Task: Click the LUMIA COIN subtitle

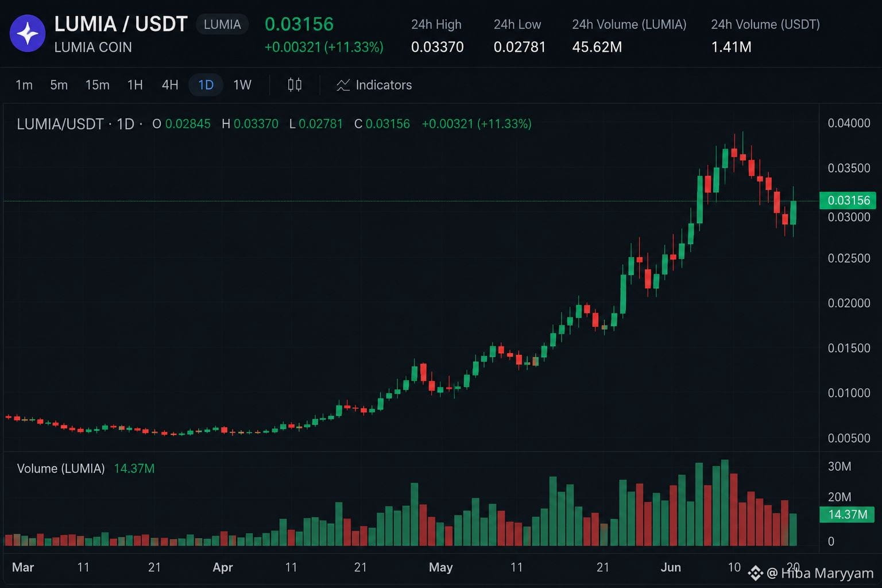Action: point(93,47)
